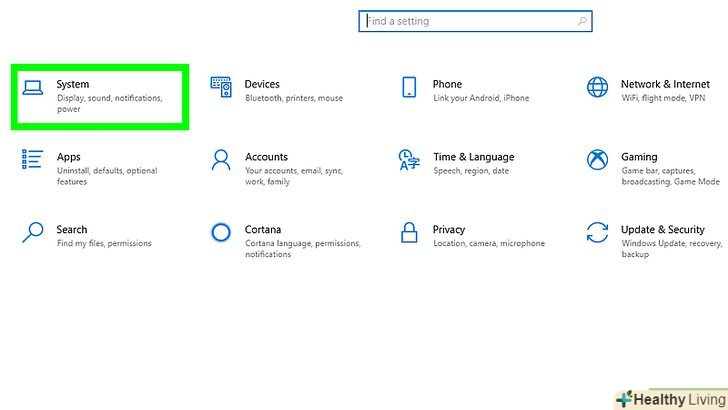728x410 pixels.
Task: Click the Network & Internet globe icon
Action: pos(597,87)
